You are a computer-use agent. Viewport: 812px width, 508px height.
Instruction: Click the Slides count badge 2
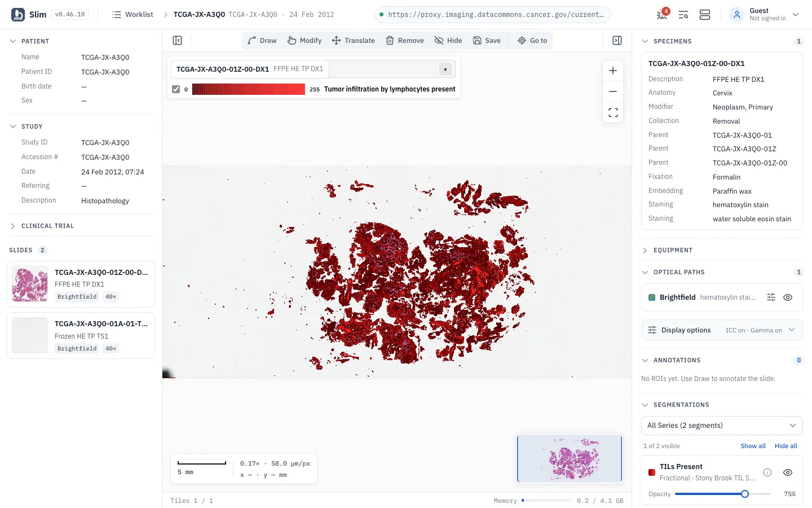coord(42,250)
